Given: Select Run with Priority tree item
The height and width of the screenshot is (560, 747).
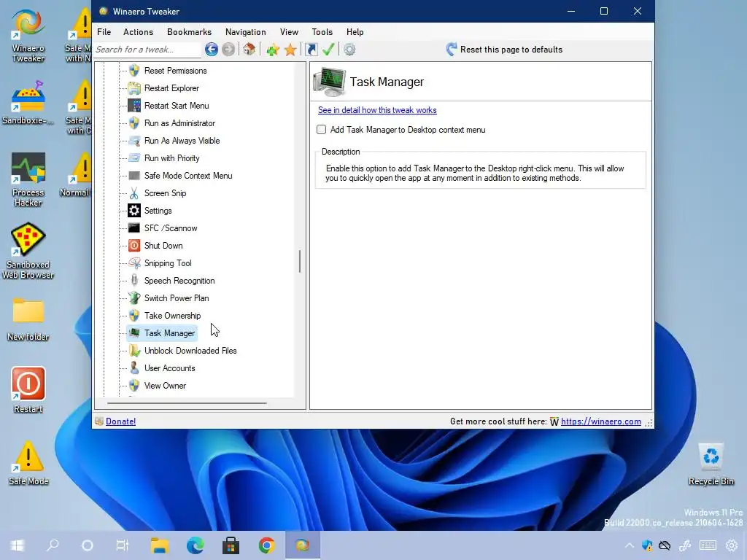Looking at the screenshot, I should (x=171, y=158).
